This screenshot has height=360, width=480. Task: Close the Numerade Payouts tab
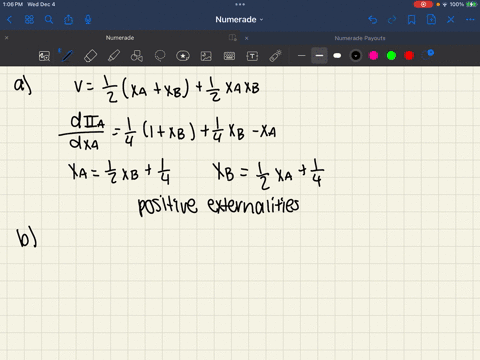(x=247, y=38)
